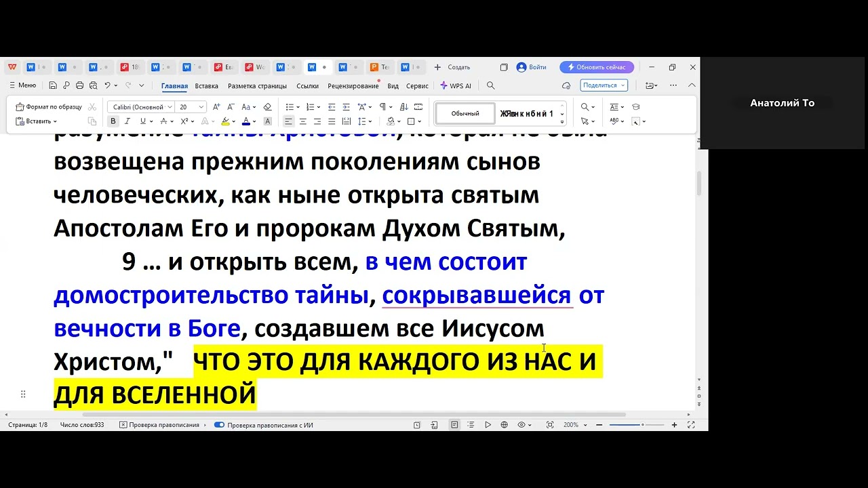Increase font size with A+ icon
Viewport: 868px width, 488px height.
(216, 107)
